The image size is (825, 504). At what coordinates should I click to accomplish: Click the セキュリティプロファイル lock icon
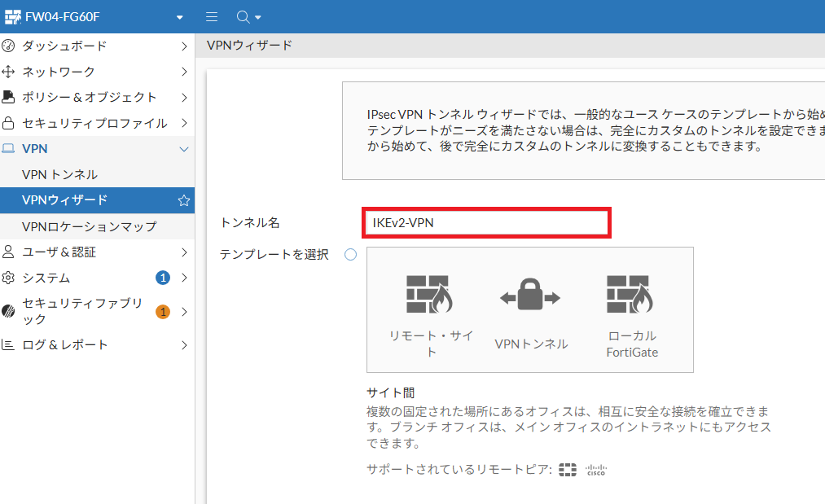pos(8,123)
